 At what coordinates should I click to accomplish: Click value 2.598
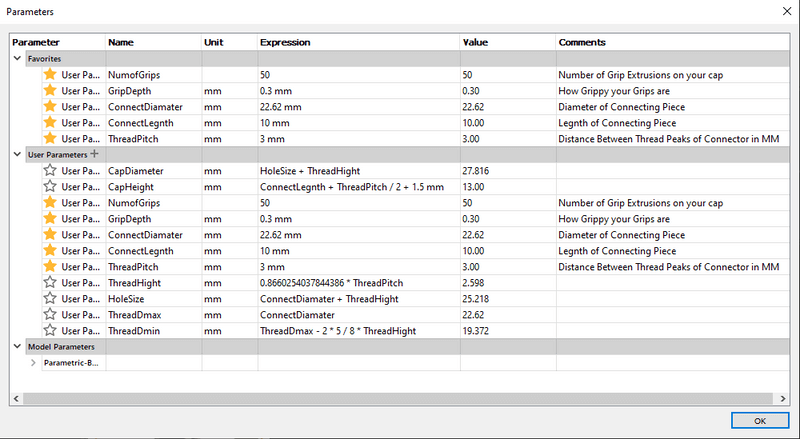coord(473,283)
